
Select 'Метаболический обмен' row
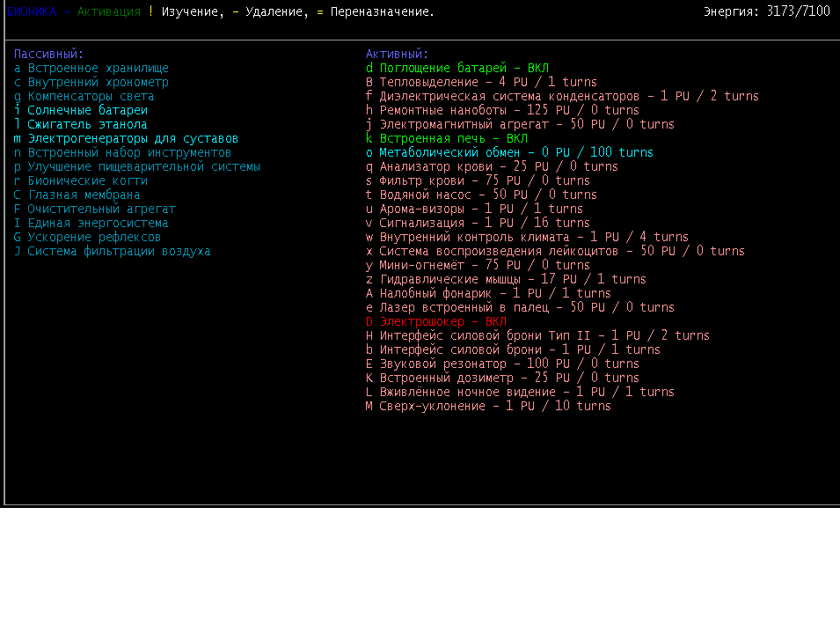(509, 153)
